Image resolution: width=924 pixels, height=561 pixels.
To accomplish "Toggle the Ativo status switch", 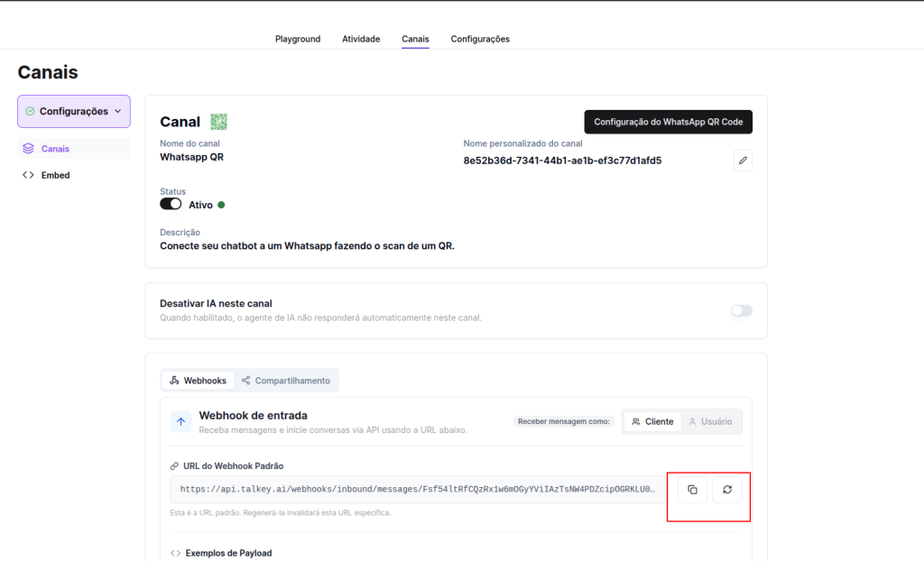I will pos(171,204).
